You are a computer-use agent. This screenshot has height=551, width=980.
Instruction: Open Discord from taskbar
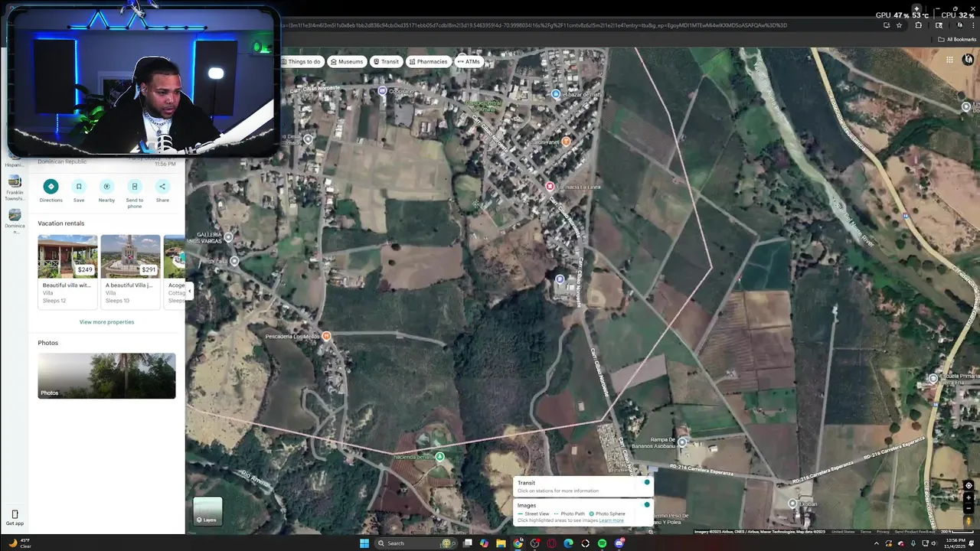619,543
